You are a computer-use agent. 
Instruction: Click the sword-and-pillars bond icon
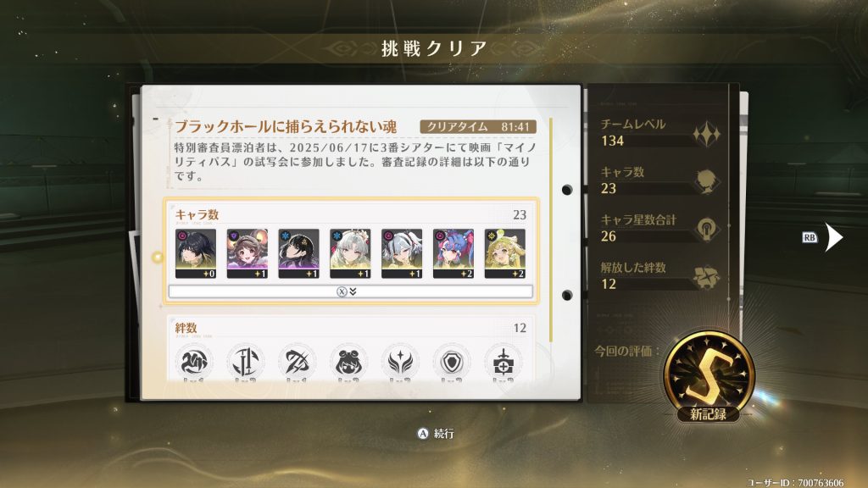tap(246, 363)
